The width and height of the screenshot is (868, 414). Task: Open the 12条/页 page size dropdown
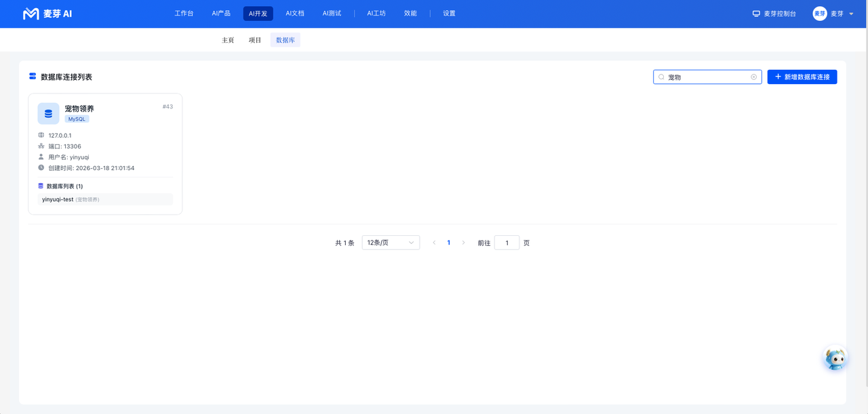coord(391,243)
